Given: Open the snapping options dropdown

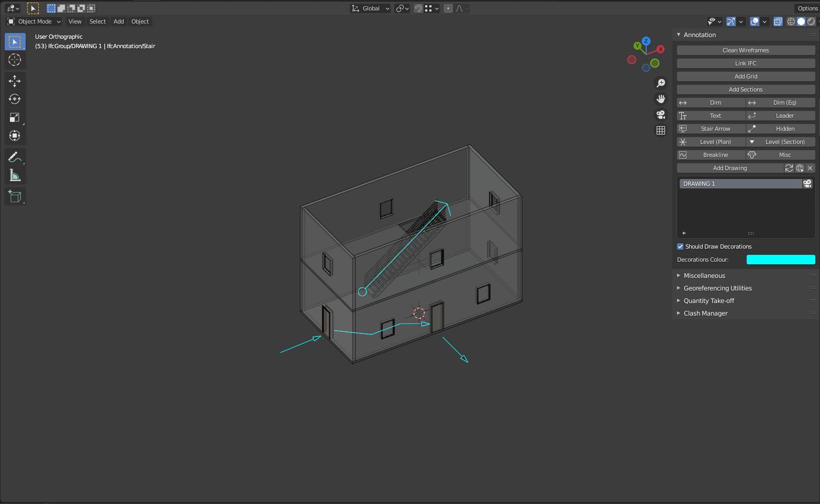Looking at the screenshot, I should 432,8.
